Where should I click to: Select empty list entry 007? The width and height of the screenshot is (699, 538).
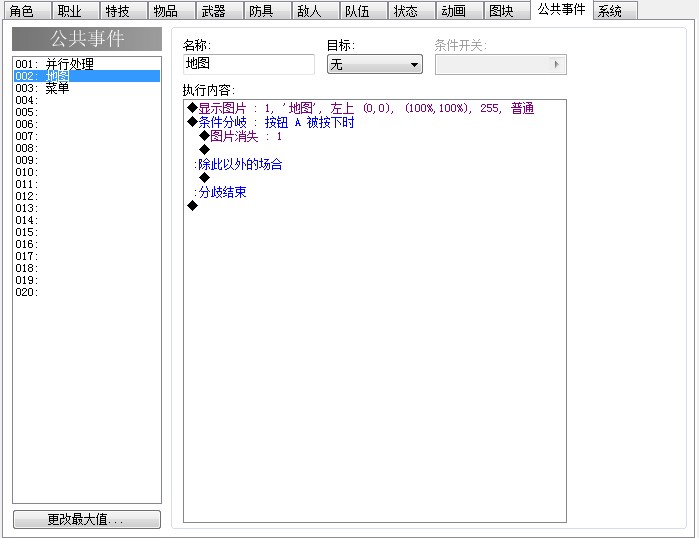(87, 136)
